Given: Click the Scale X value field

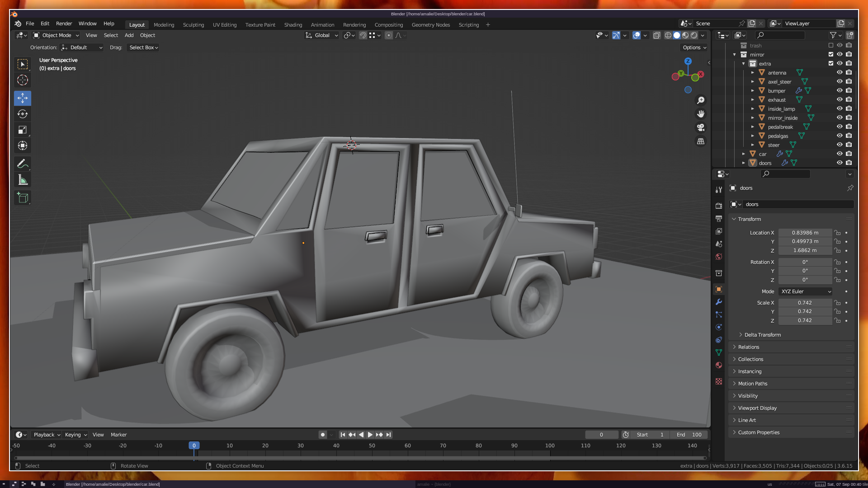Looking at the screenshot, I should coord(805,303).
